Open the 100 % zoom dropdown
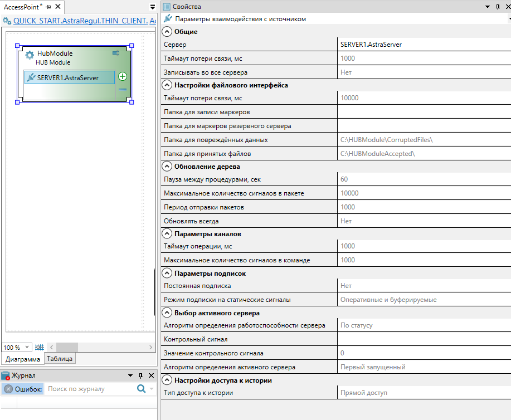The height and width of the screenshot is (420, 511). [27, 348]
